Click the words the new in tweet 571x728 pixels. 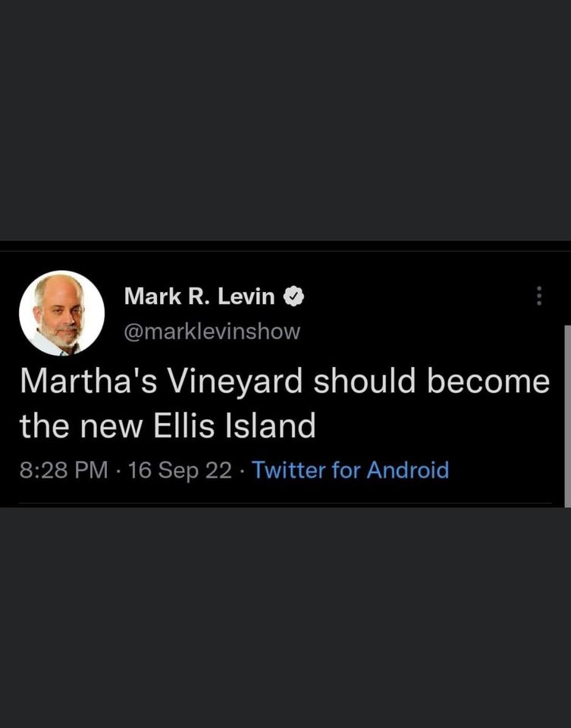pos(81,427)
